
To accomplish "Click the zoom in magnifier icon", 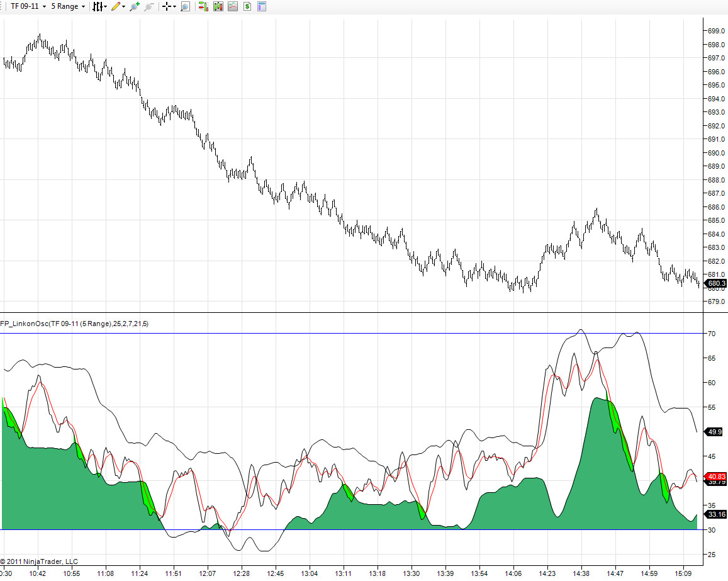I will (135, 6).
